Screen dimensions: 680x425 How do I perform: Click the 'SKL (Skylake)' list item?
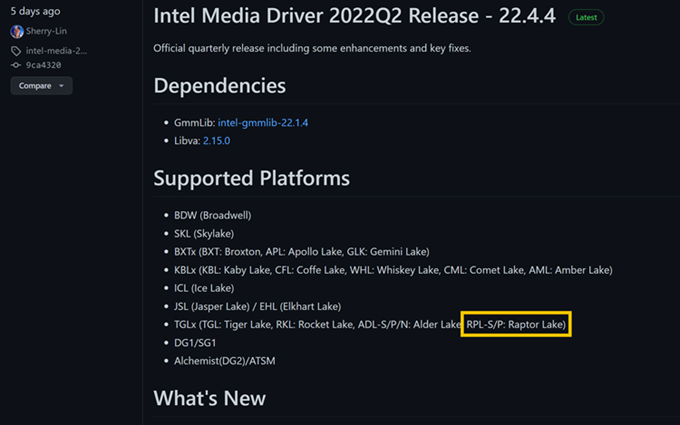[204, 234]
